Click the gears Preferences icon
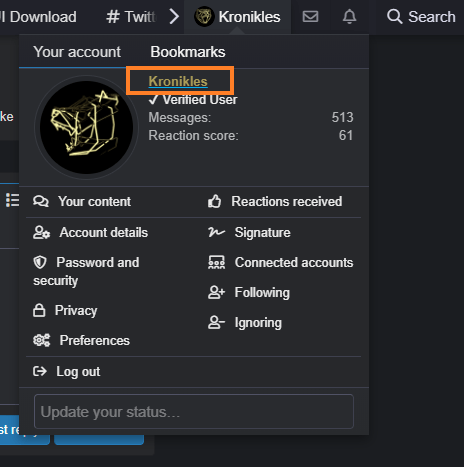The width and height of the screenshot is (464, 467). pyautogui.click(x=42, y=340)
